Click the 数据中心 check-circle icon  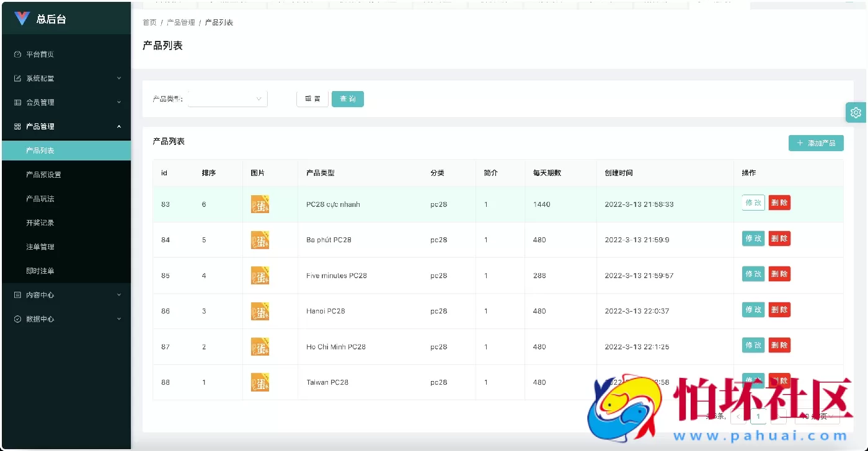[17, 319]
